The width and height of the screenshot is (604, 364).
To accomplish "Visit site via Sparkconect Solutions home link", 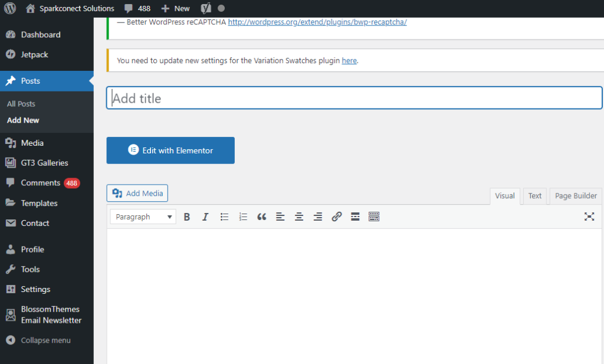I will (70, 8).
